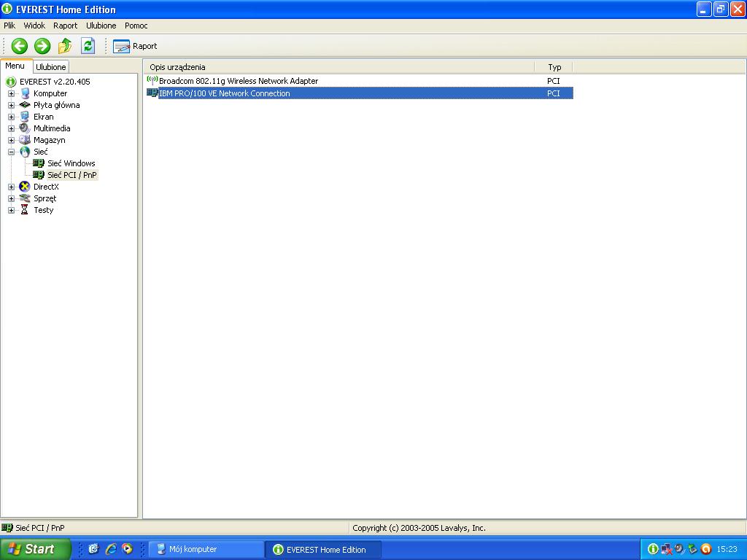Select the Multimedia label in tree

(52, 128)
